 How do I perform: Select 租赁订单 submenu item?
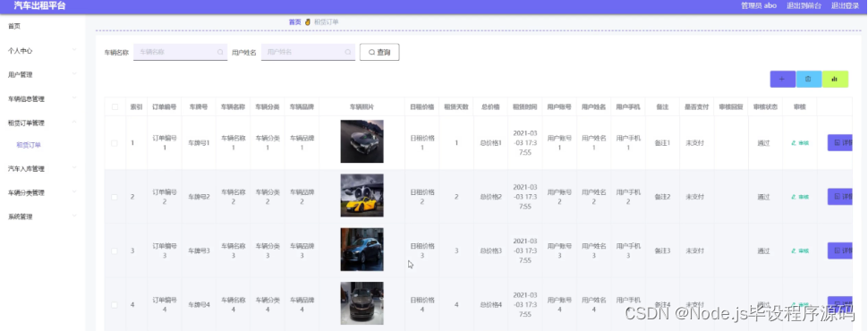[29, 145]
